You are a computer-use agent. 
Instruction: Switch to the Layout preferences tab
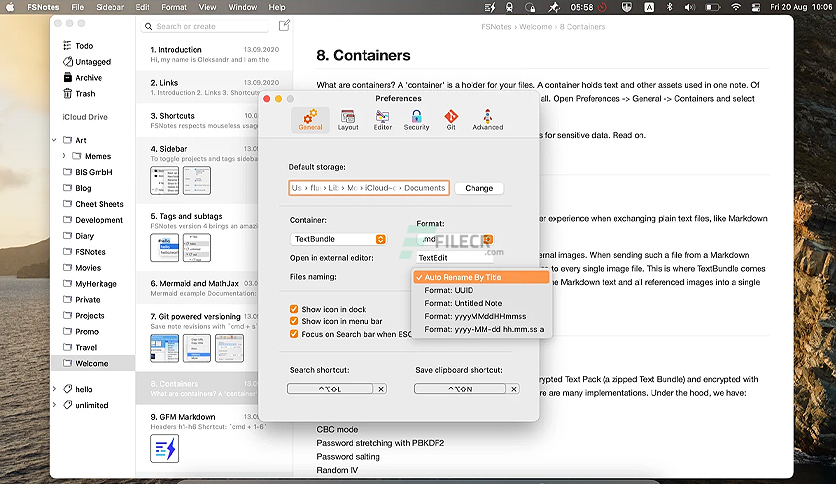pyautogui.click(x=348, y=120)
